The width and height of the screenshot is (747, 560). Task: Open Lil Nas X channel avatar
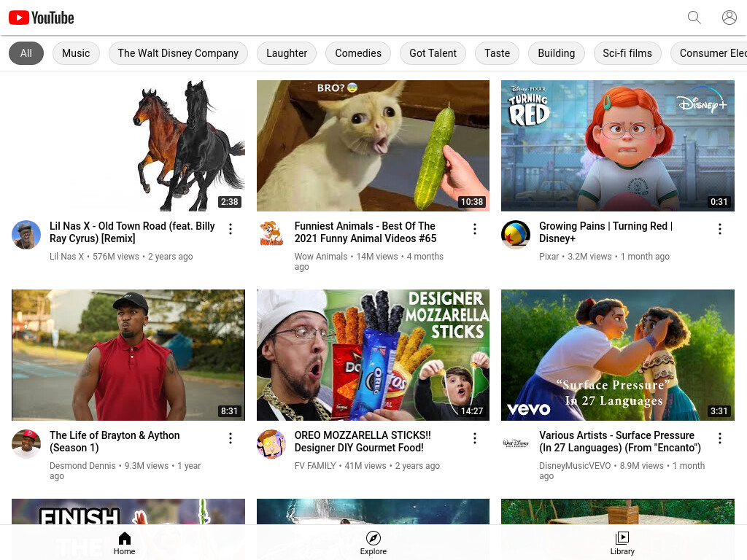coord(26,234)
